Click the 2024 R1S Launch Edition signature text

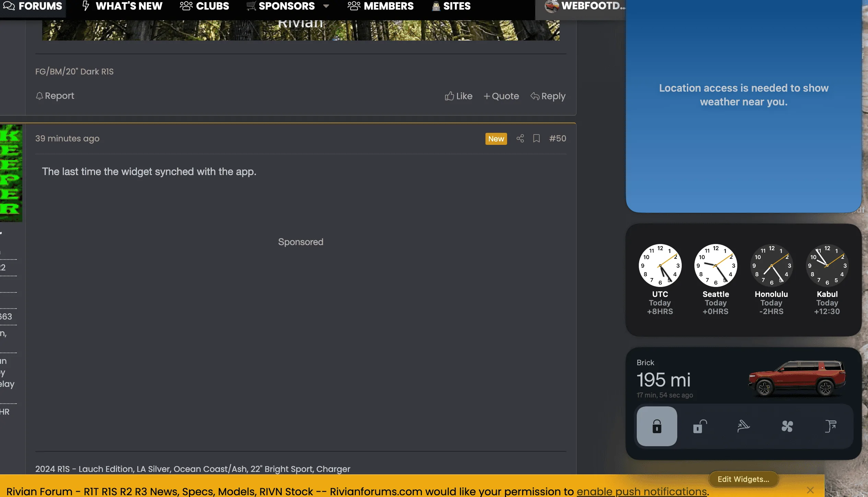pos(193,469)
